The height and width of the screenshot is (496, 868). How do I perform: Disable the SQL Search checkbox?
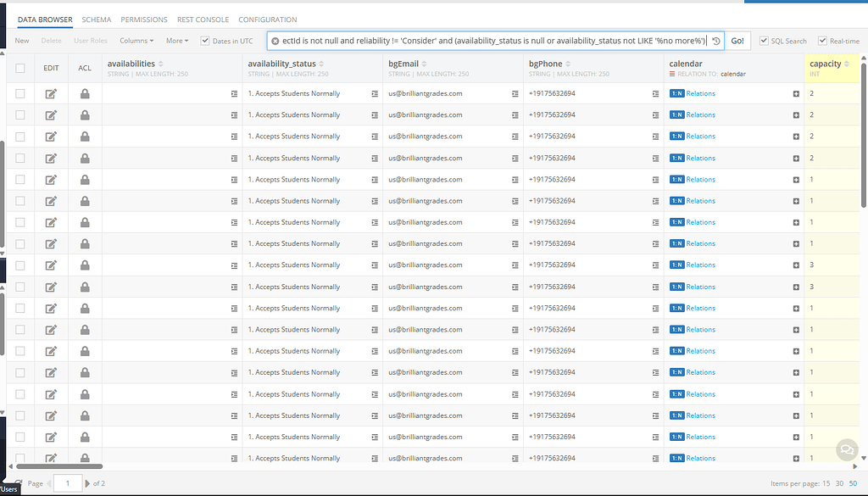click(764, 41)
